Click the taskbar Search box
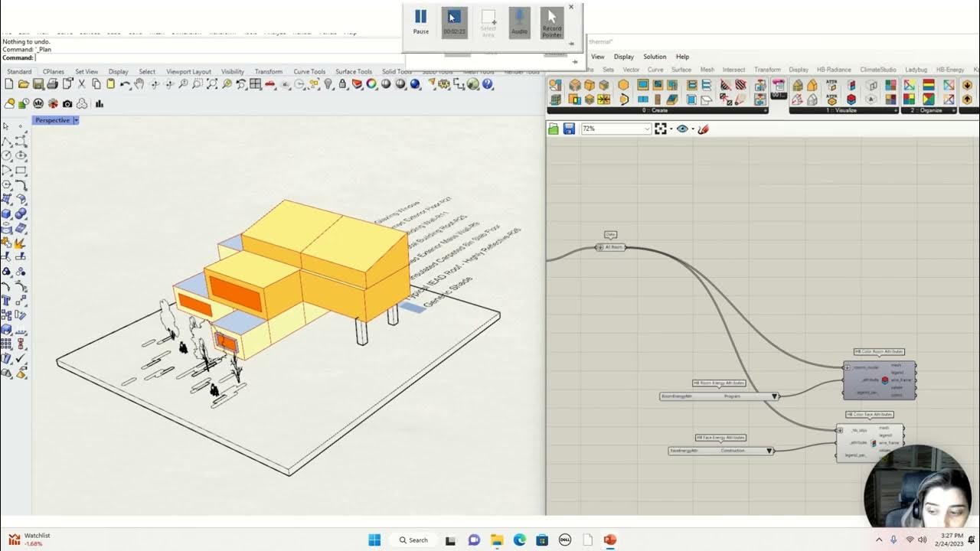 (413, 540)
